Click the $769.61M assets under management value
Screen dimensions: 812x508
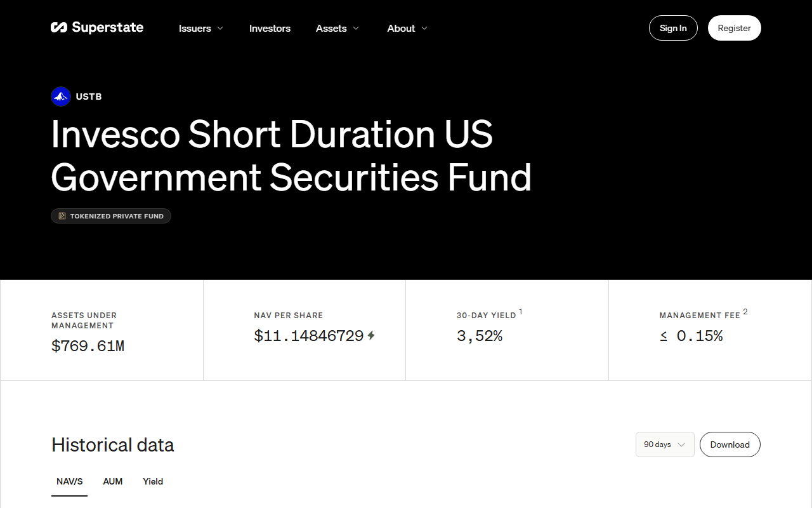pos(88,346)
